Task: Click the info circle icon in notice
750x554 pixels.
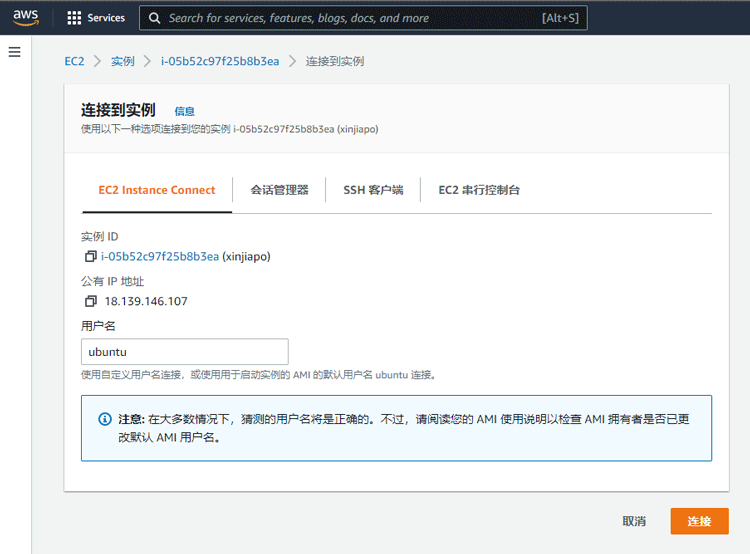Action: [x=105, y=419]
